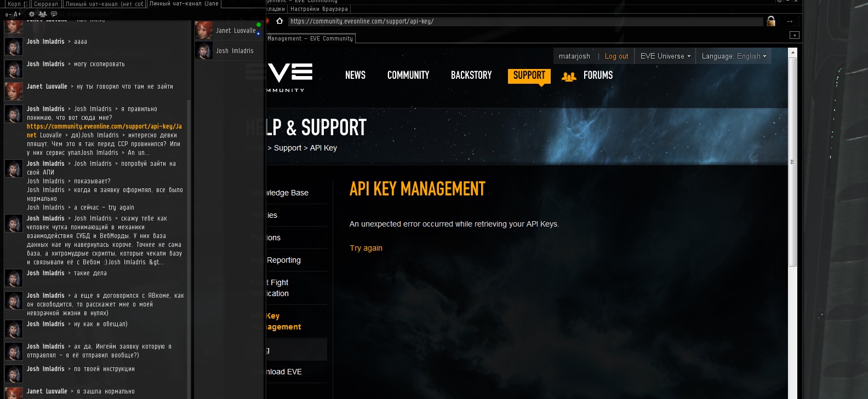Open the BACKSTORY navigation item
The height and width of the screenshot is (399, 868).
click(471, 76)
